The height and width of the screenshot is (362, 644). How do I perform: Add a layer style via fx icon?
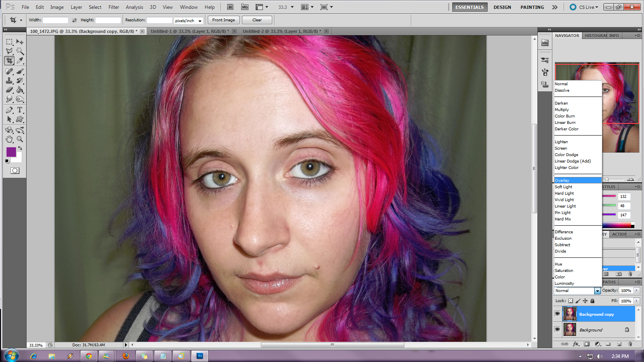point(576,344)
